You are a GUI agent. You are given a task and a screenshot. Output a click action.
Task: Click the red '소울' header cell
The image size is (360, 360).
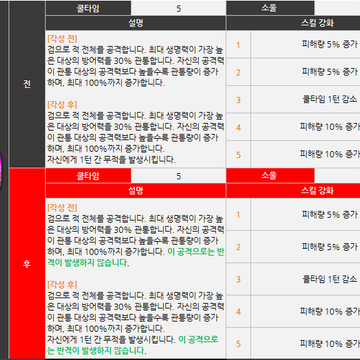[x=270, y=176]
